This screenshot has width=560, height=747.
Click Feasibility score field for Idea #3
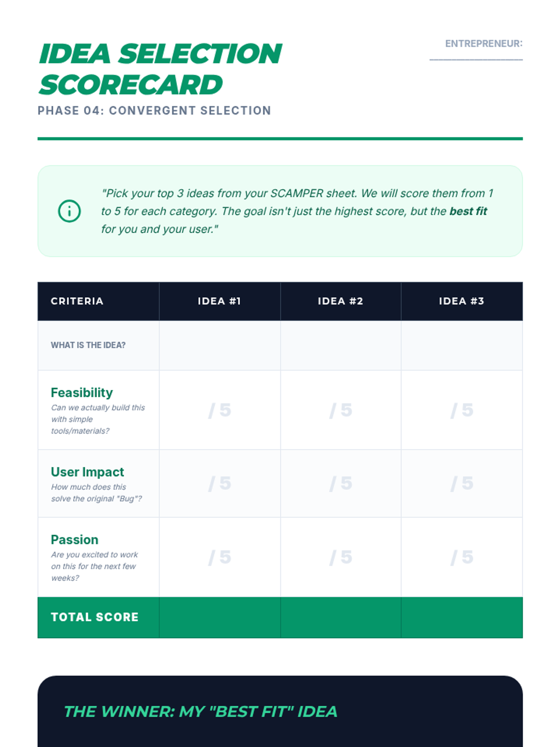pos(462,410)
